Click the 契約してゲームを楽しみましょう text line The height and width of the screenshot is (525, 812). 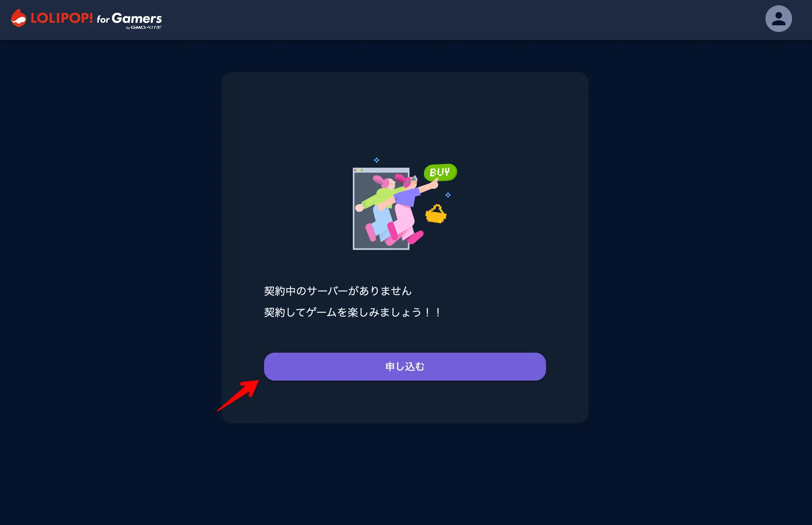click(x=352, y=312)
